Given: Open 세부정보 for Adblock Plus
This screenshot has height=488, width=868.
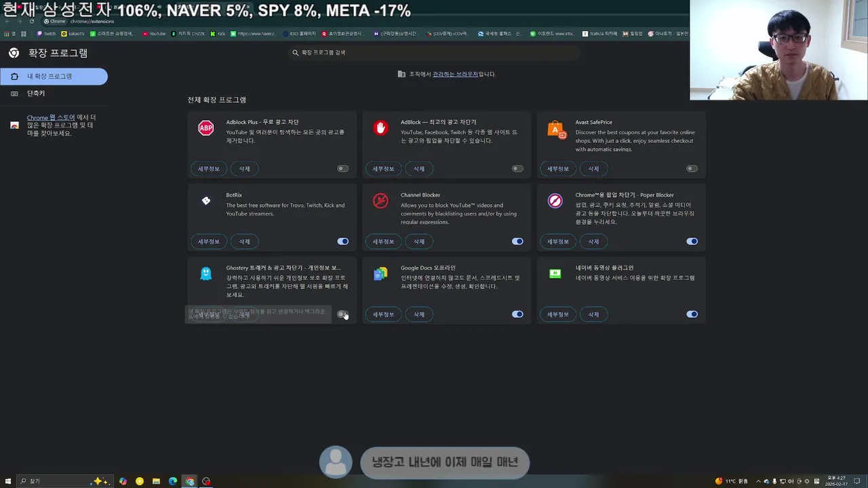Looking at the screenshot, I should click(209, 169).
